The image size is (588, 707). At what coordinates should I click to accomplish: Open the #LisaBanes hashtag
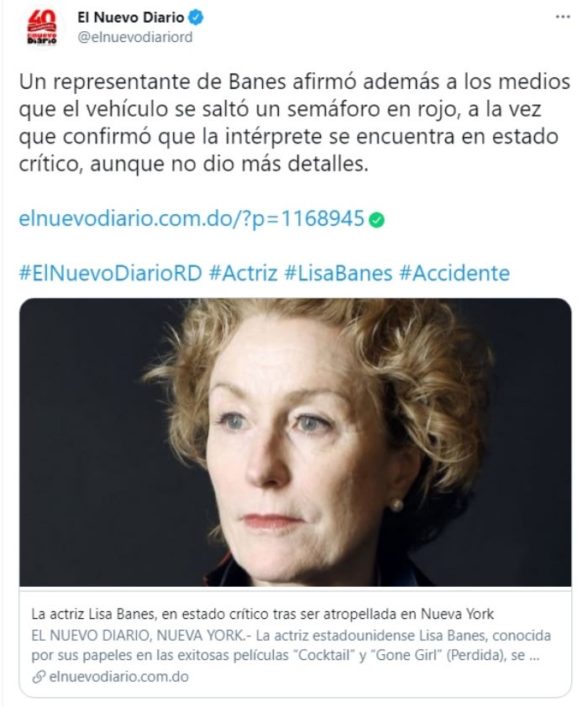click(339, 273)
